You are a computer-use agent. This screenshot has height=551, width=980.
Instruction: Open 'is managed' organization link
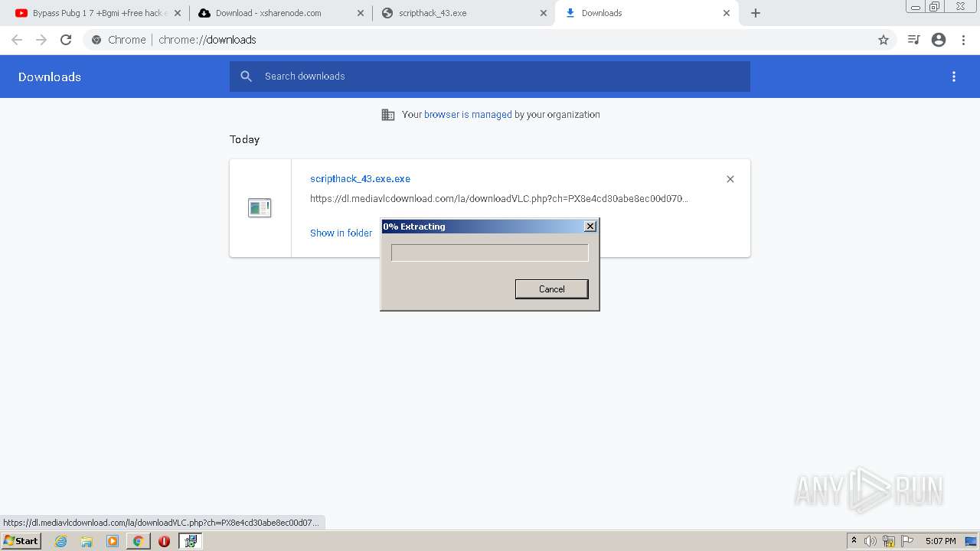[x=468, y=115]
